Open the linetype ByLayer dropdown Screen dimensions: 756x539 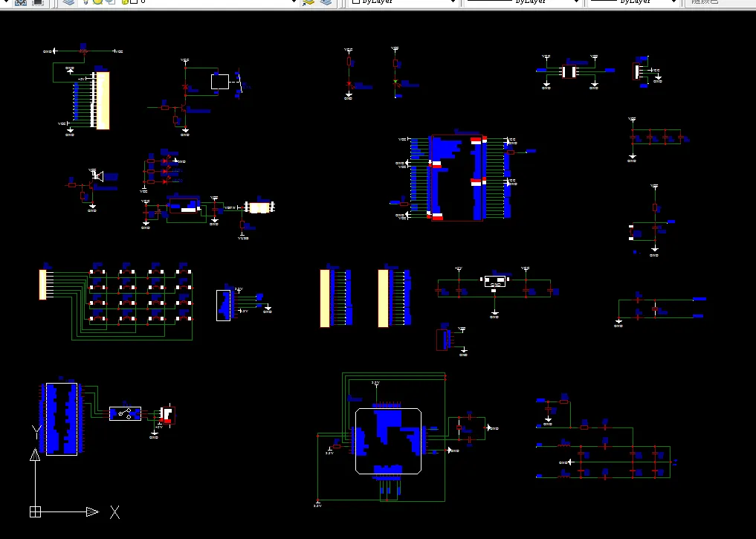tap(523, 2)
